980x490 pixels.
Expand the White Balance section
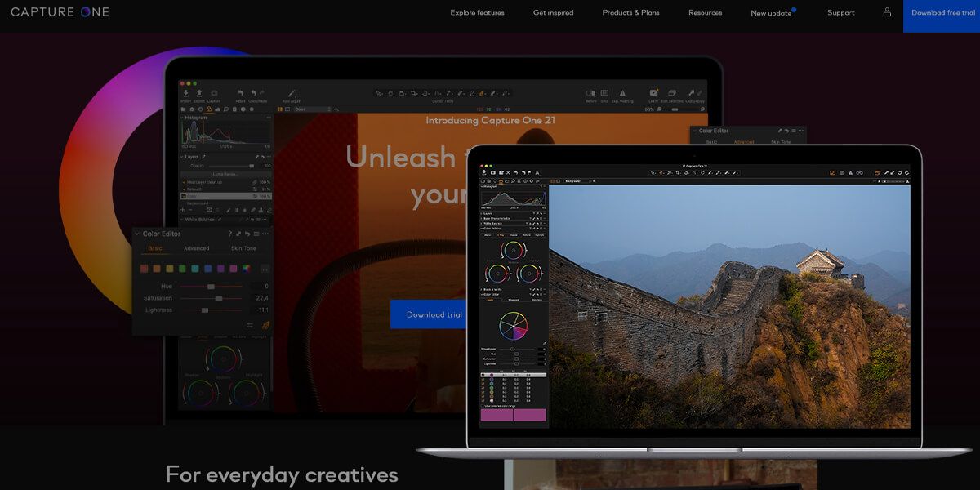click(181, 219)
